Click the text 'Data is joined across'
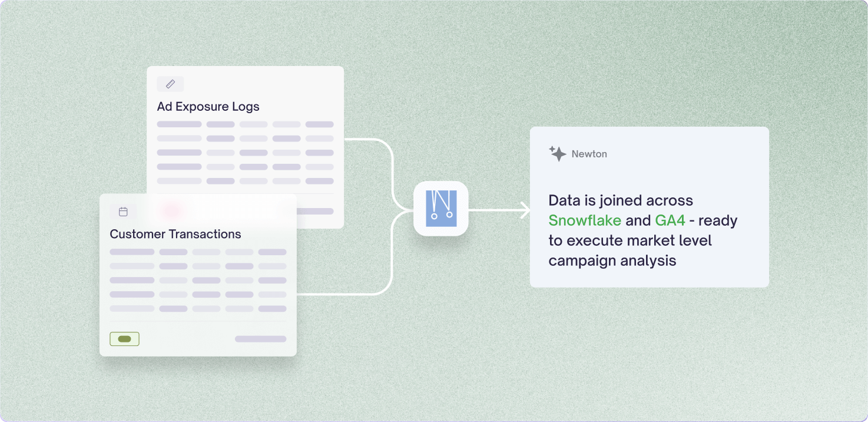The width and height of the screenshot is (868, 422). click(x=621, y=200)
